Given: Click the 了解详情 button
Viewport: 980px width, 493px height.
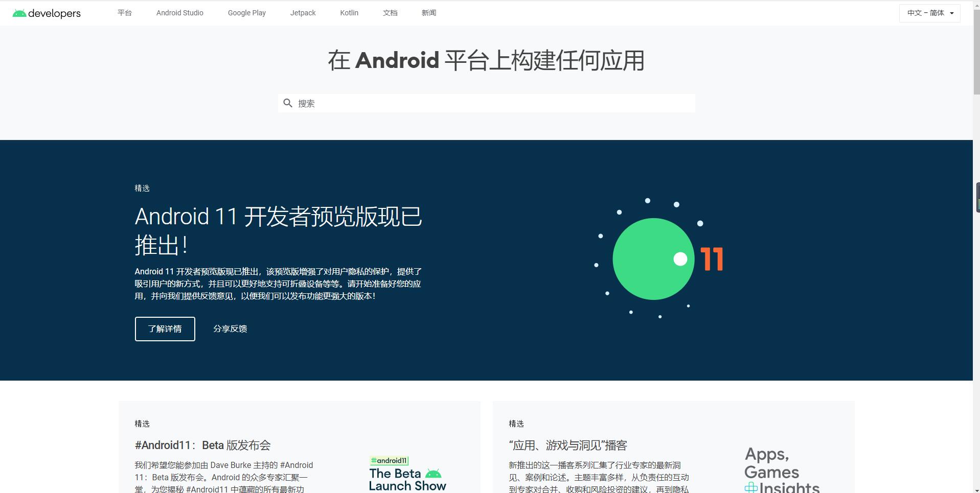Looking at the screenshot, I should (165, 328).
